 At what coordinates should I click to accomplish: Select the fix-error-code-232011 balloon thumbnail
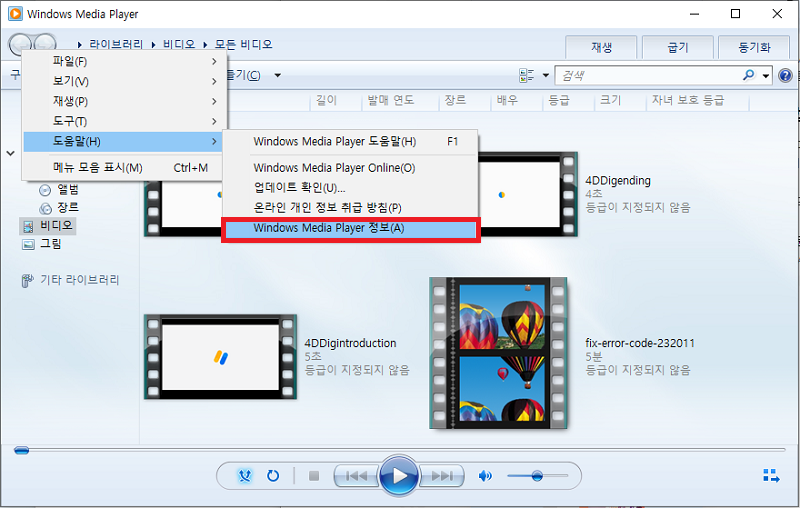click(498, 353)
